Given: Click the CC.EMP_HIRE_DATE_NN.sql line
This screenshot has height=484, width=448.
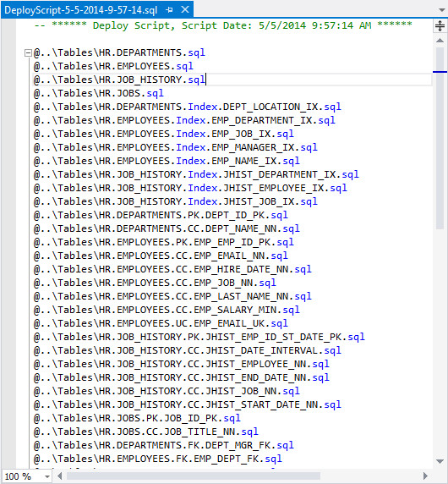Looking at the screenshot, I should coord(172,270).
